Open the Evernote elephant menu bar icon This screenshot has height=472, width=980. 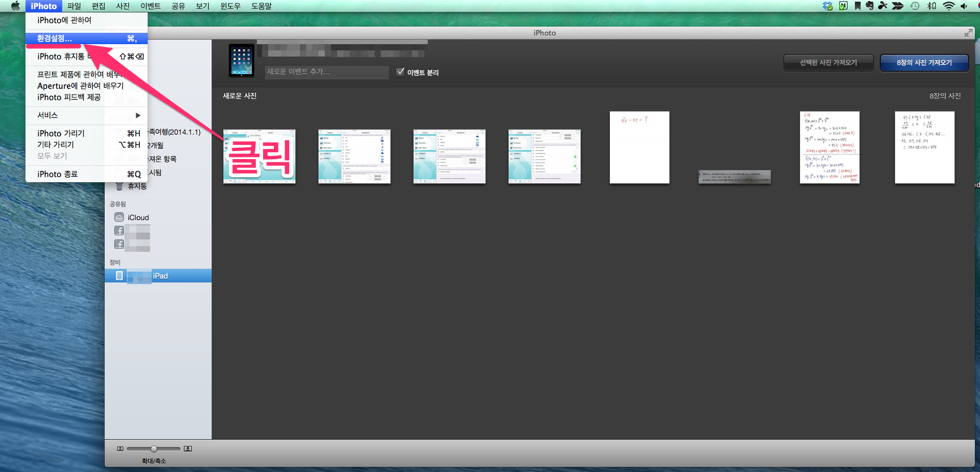tap(870, 6)
